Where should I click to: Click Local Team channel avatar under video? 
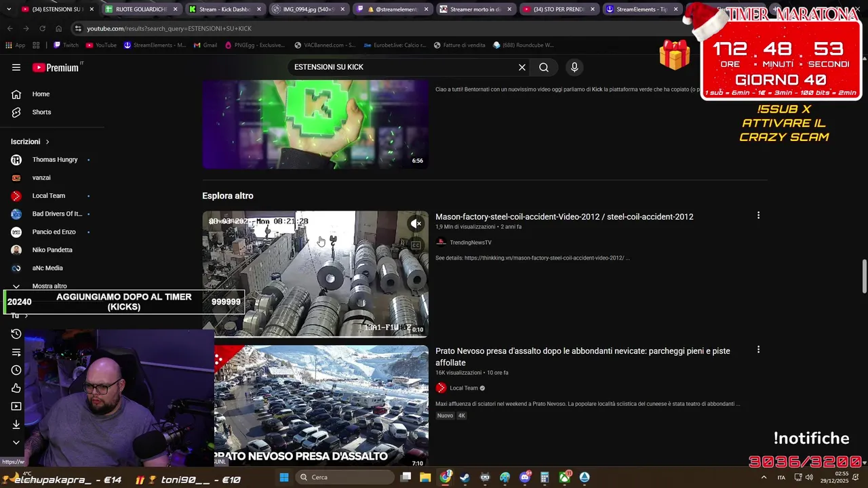(x=441, y=388)
